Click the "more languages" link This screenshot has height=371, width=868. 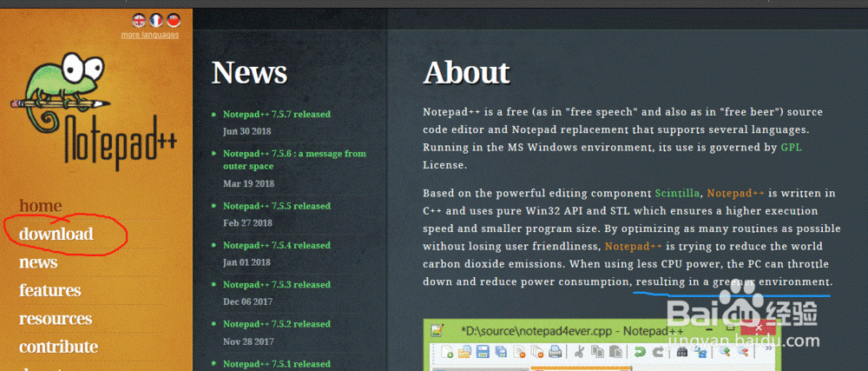coord(150,35)
